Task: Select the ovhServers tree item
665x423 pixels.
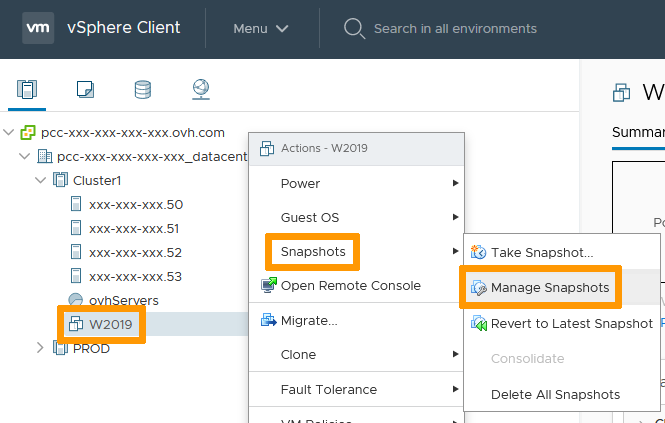Action: (x=123, y=300)
